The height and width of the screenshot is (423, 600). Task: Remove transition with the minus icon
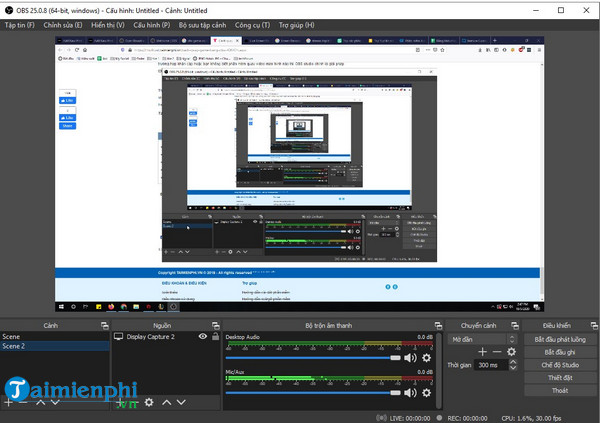click(497, 351)
